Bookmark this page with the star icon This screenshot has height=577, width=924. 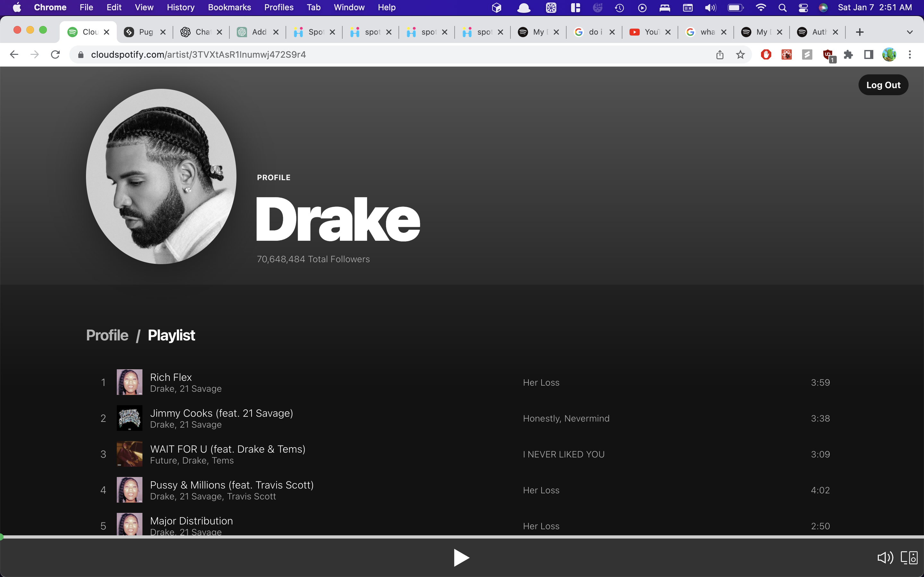point(740,54)
